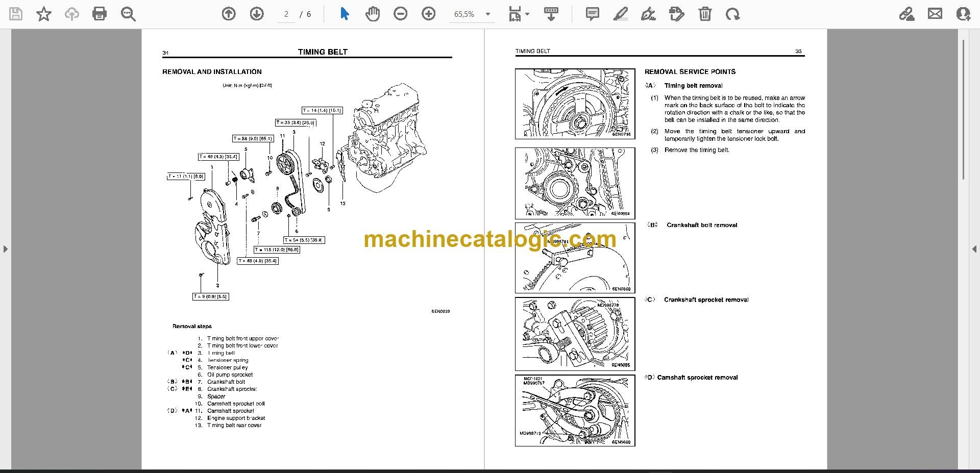The image size is (980, 473).
Task: Click the 'Timing belt removal' subheading
Action: point(693,86)
